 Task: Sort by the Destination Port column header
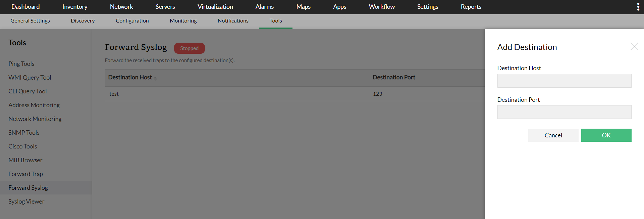point(394,78)
